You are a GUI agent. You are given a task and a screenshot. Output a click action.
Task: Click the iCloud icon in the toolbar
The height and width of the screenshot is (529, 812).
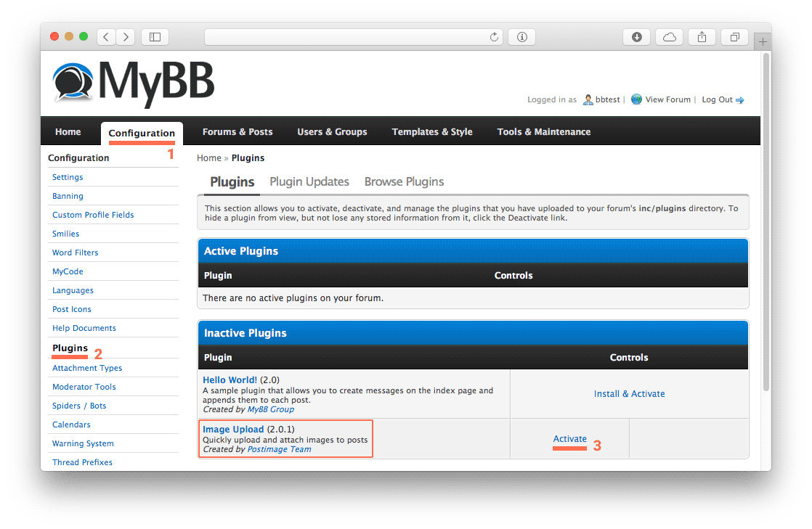click(669, 36)
